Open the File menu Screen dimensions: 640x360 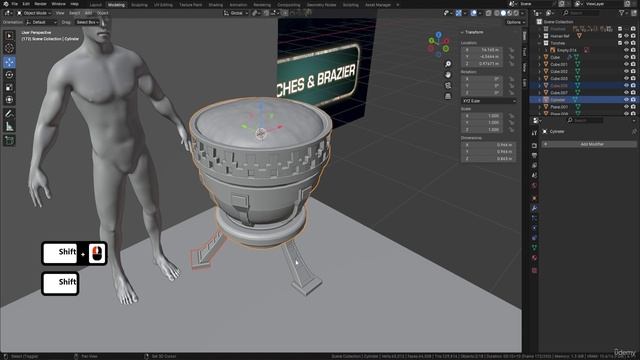(x=15, y=4)
